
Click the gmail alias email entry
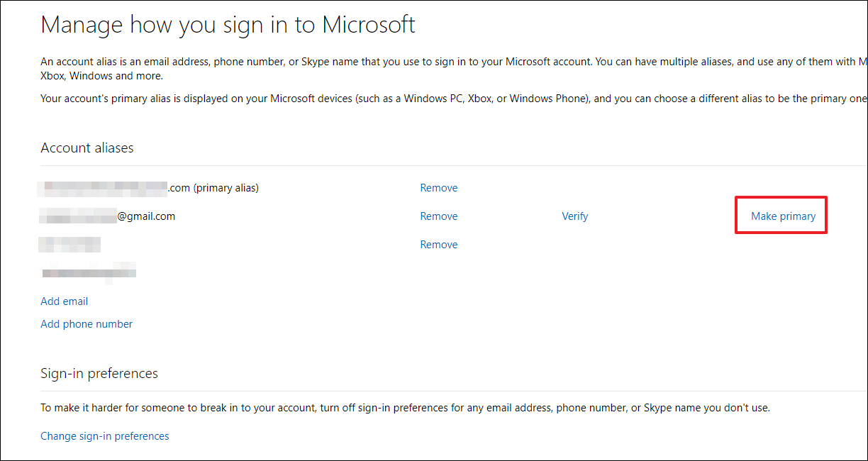click(108, 216)
